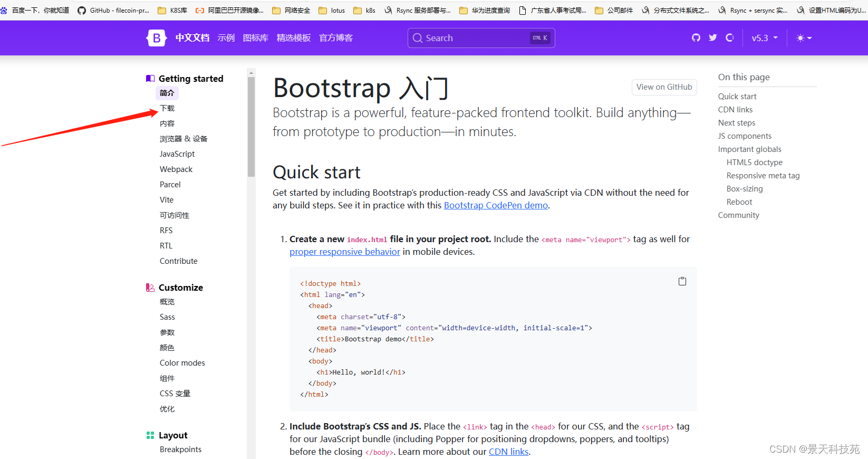This screenshot has height=459, width=868.
Task: Open Sass in Customize section
Action: [x=167, y=317]
